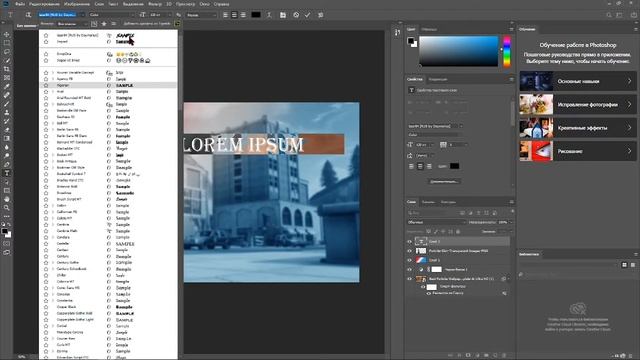The height and width of the screenshot is (360, 640).
Task: Cancel current text edits
Action: tap(296, 15)
